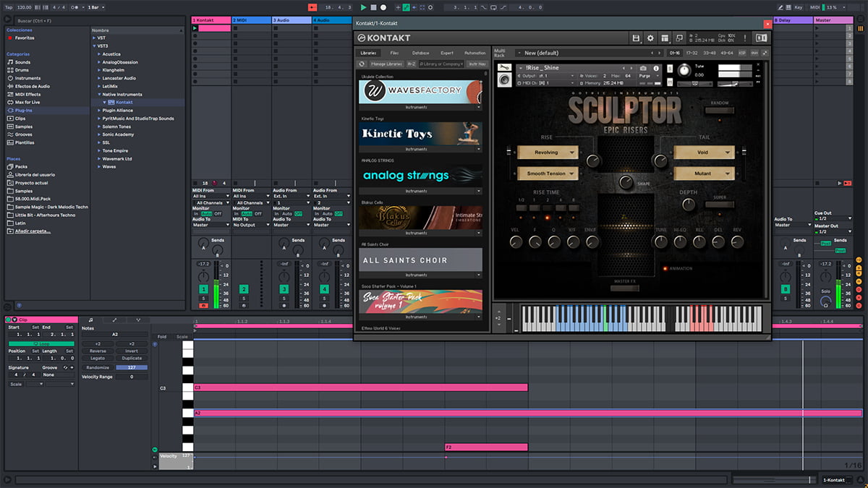This screenshot has height=488, width=868.
Task: Switch to the Database tab in Kontakt
Action: point(420,53)
